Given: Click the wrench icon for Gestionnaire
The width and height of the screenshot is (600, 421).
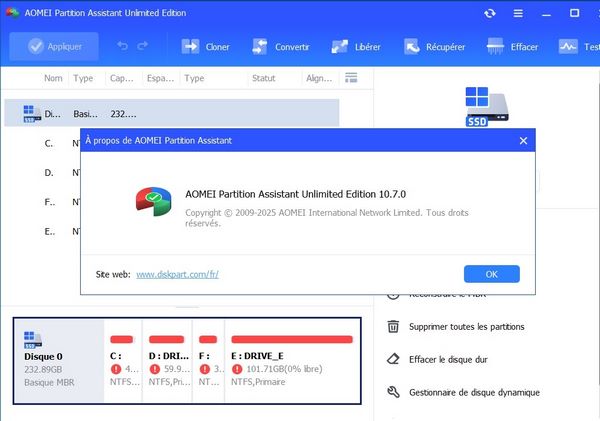Looking at the screenshot, I should pos(393,392).
